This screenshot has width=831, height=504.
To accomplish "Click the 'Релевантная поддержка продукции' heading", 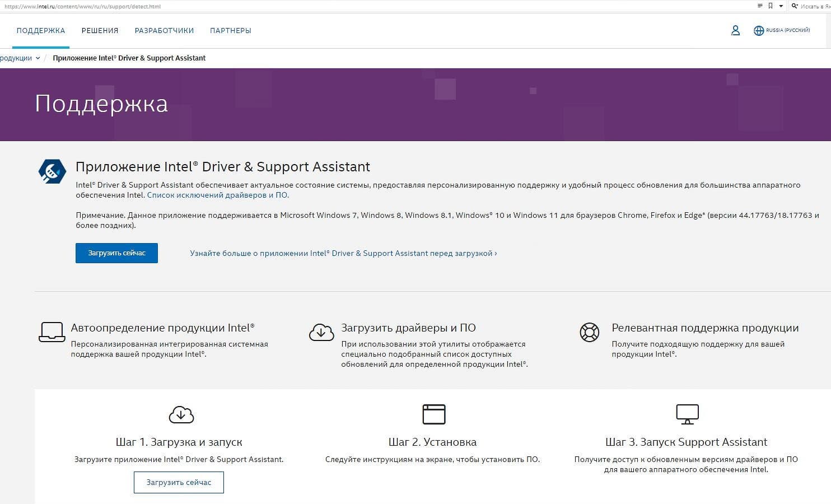I will pyautogui.click(x=705, y=328).
